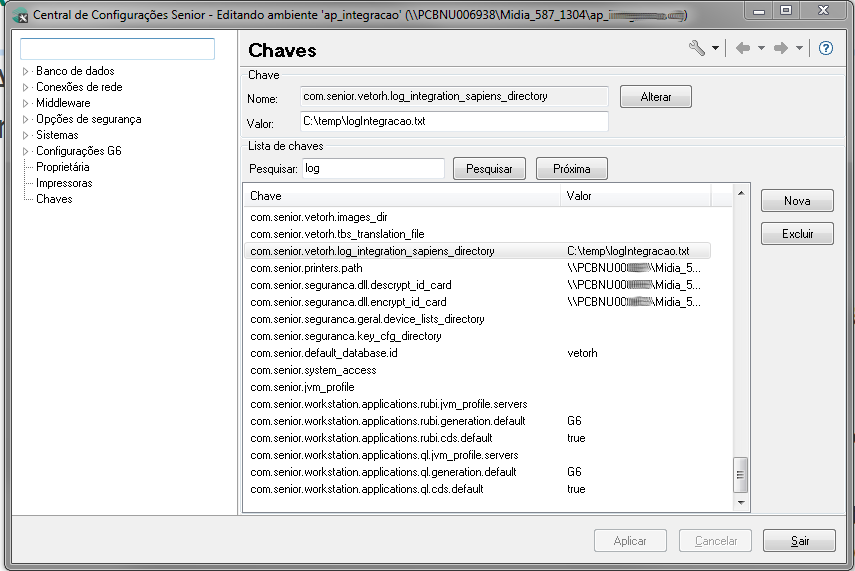Image resolution: width=855 pixels, height=571 pixels.
Task: Click the Cancelar button
Action: point(715,540)
